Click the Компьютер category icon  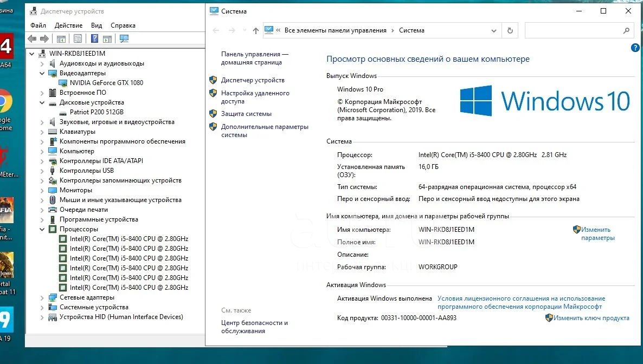(53, 151)
